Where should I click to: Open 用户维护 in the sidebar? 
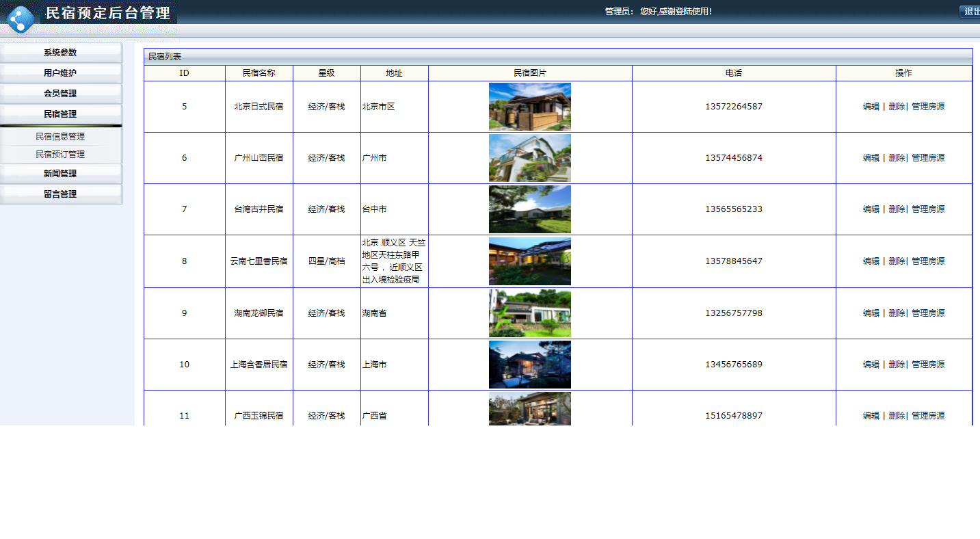[60, 73]
